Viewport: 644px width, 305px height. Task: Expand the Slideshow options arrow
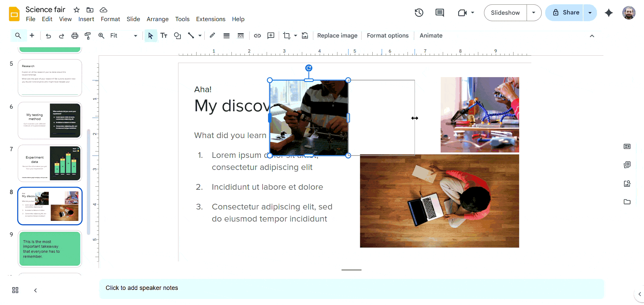[534, 13]
